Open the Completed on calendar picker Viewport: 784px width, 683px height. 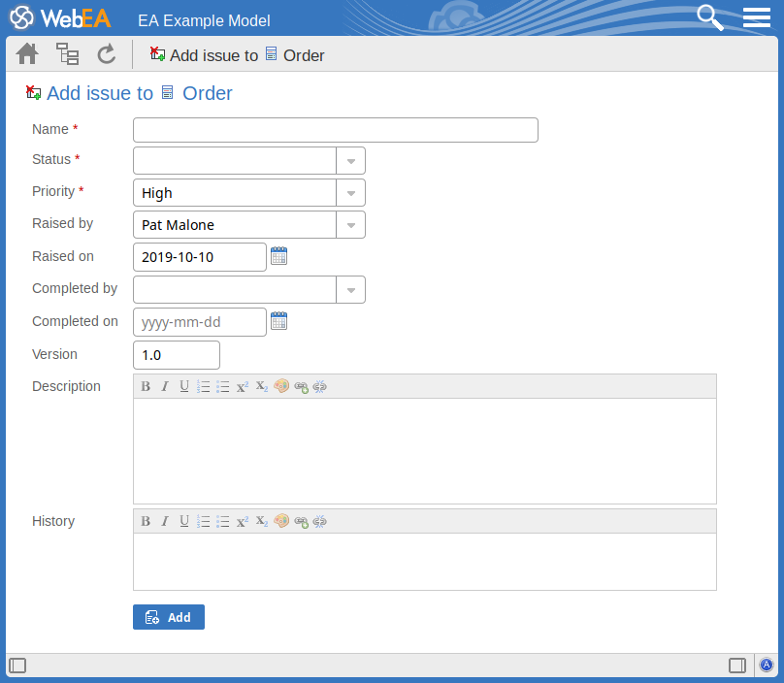279,321
